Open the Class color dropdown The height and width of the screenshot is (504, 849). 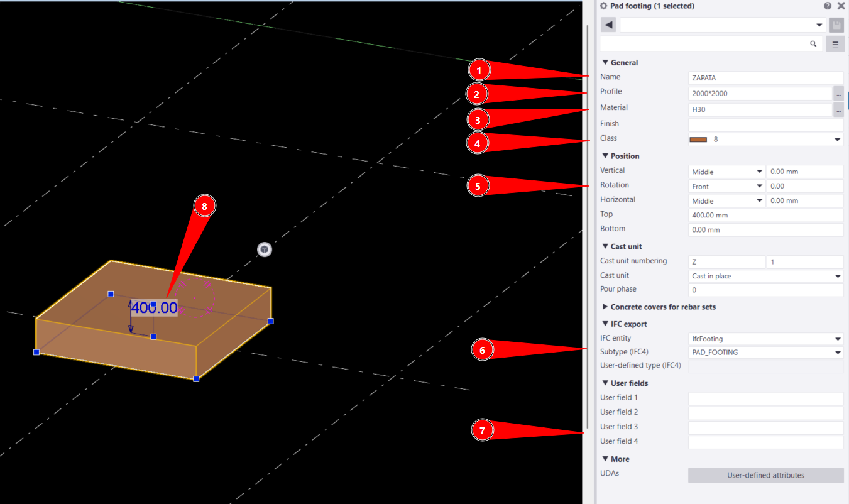click(837, 140)
